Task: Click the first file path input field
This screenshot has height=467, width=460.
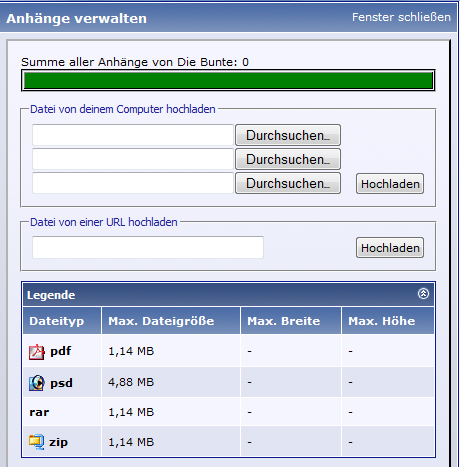Action: (133, 135)
